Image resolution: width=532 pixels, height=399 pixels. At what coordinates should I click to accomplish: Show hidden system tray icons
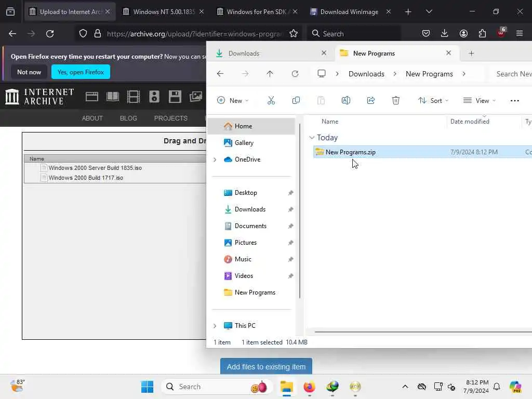click(405, 387)
